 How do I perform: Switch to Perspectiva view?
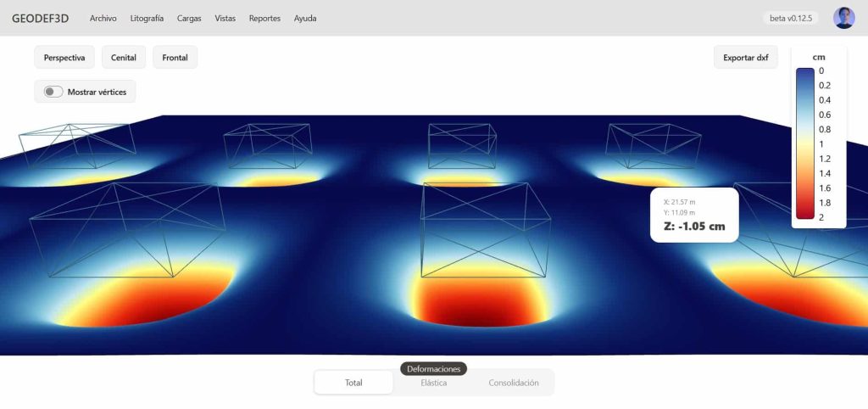click(64, 58)
